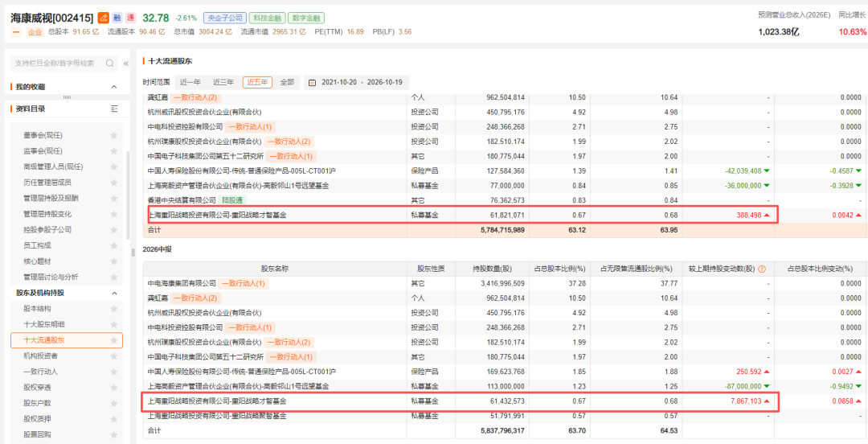Image resolution: width=868 pixels, height=444 pixels.
Task: Star the 控股参股子公司 entry
Action: 114,229
